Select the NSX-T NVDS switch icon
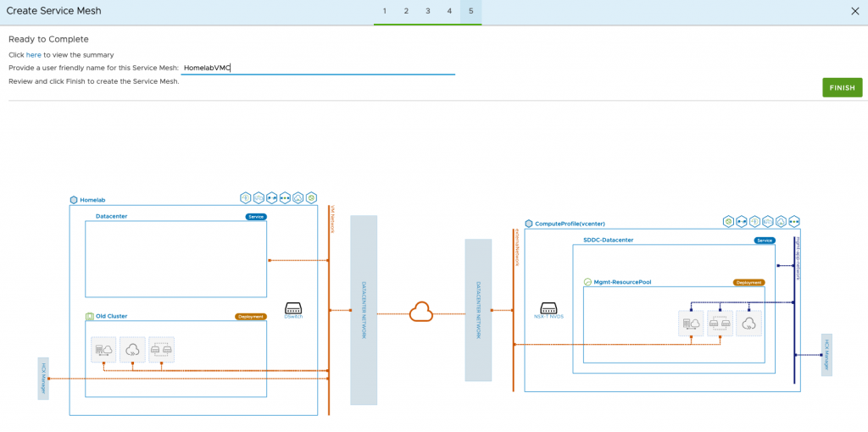This screenshot has height=432, width=868. (x=548, y=308)
